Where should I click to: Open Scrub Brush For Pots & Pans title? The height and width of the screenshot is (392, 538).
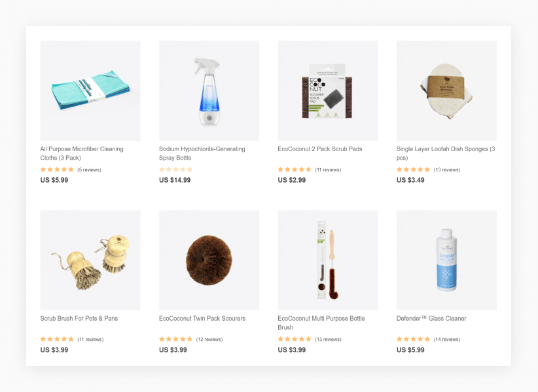tap(79, 318)
